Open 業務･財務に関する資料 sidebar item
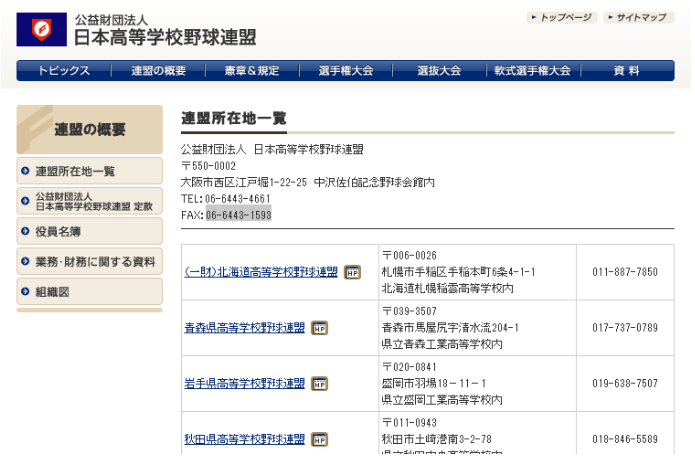 [90, 261]
